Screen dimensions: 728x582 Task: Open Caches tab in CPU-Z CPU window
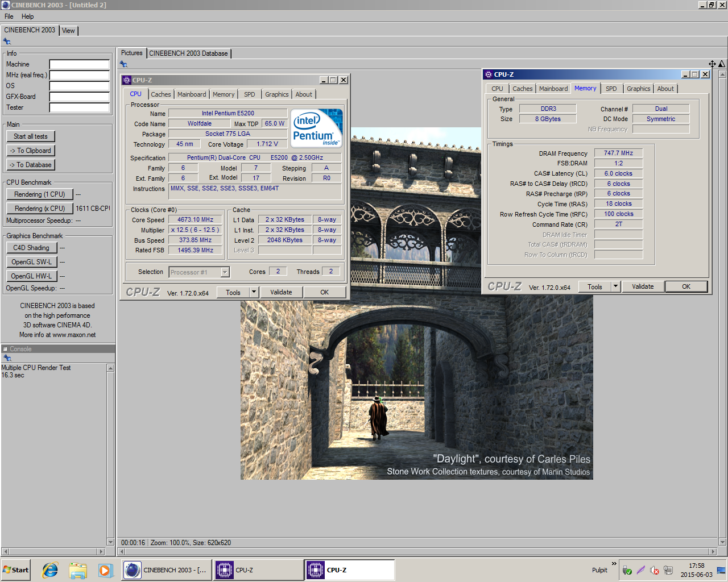[161, 94]
